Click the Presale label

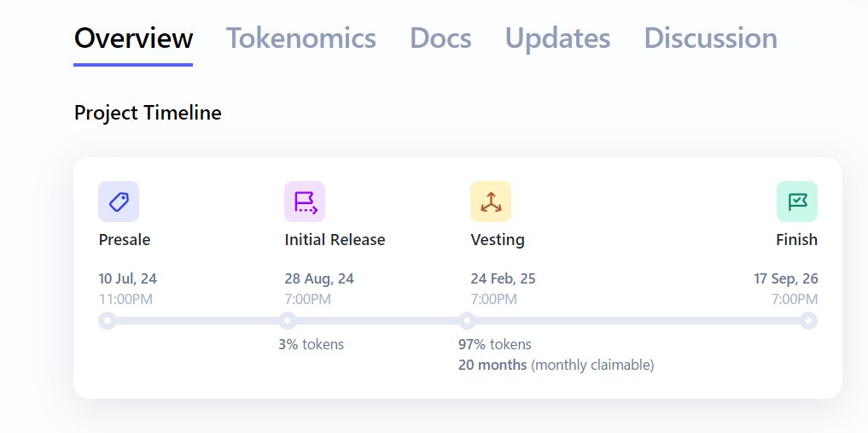(x=125, y=240)
